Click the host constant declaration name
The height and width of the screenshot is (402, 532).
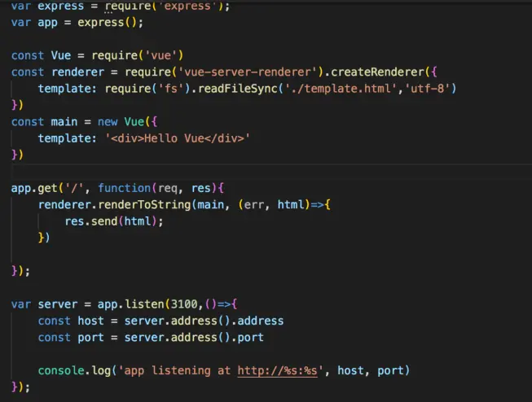pyautogui.click(x=91, y=321)
